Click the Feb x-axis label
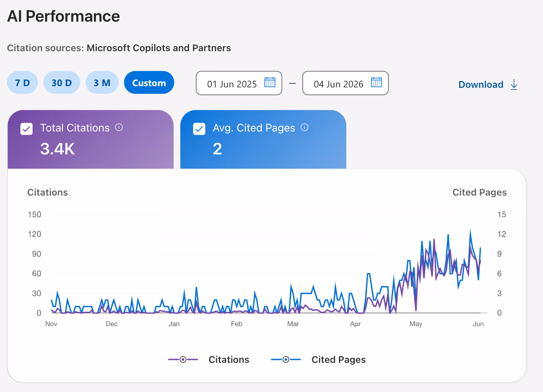543x392 pixels. (237, 324)
